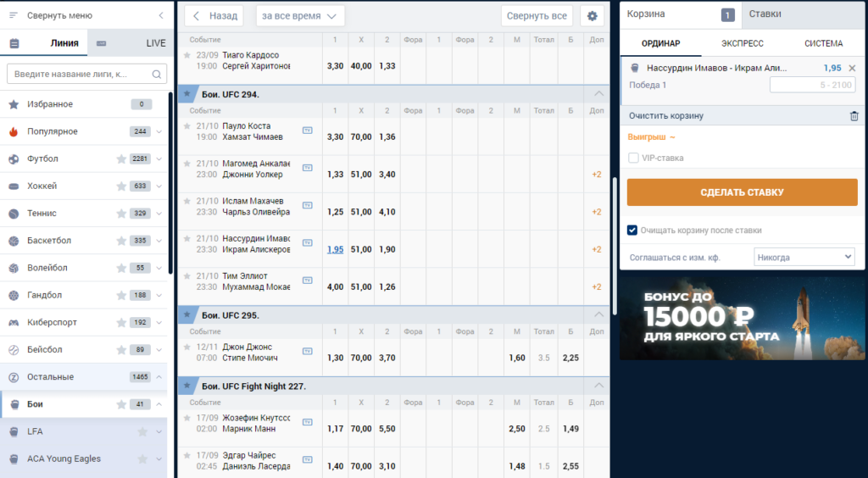868x478 pixels.
Task: Star the Бои. UFC 295 section header
Action: pyautogui.click(x=186, y=314)
